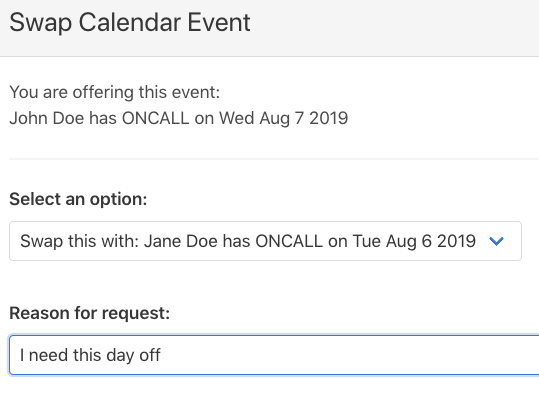This screenshot has width=539, height=398.
Task: Click the John Doe ONCALL event line
Action: pos(179,118)
